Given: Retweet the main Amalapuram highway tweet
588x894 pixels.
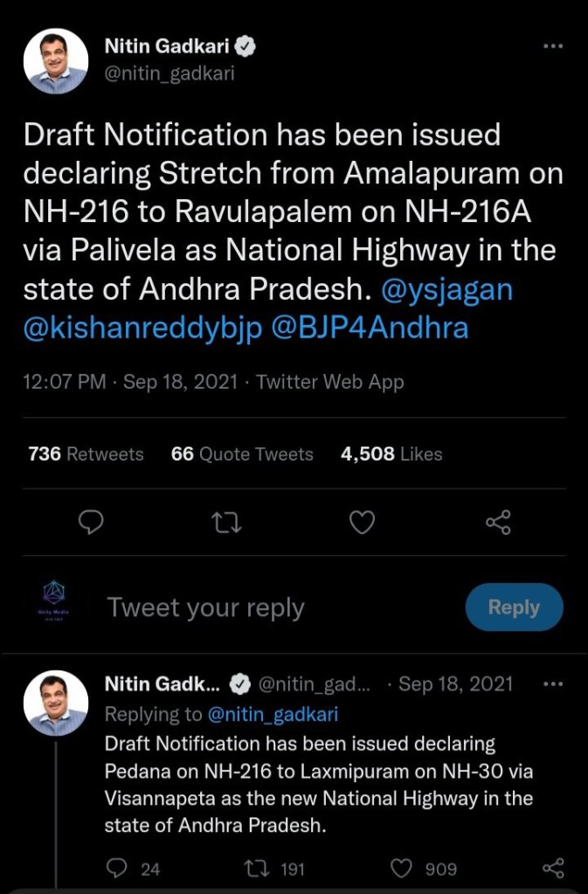Looking at the screenshot, I should [226, 523].
